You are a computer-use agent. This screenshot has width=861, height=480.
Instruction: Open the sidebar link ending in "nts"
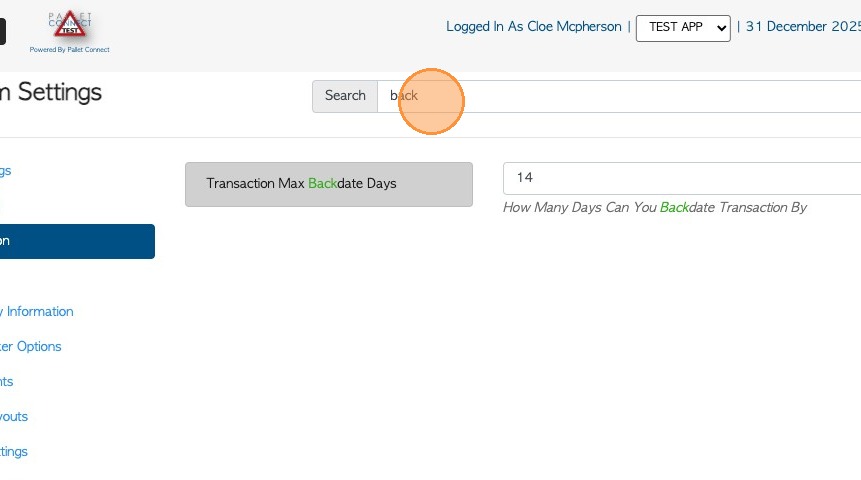pyautogui.click(x=7, y=382)
